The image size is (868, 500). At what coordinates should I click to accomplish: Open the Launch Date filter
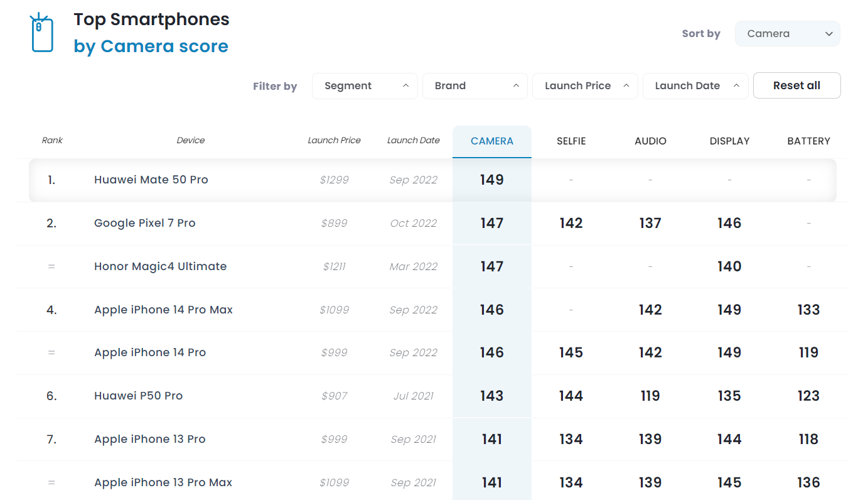tap(695, 86)
